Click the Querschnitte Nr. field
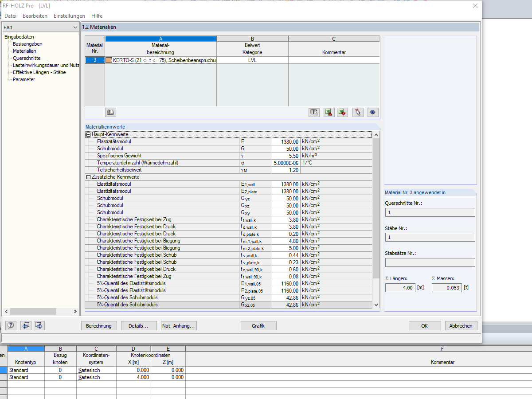532x399 pixels. (430, 212)
